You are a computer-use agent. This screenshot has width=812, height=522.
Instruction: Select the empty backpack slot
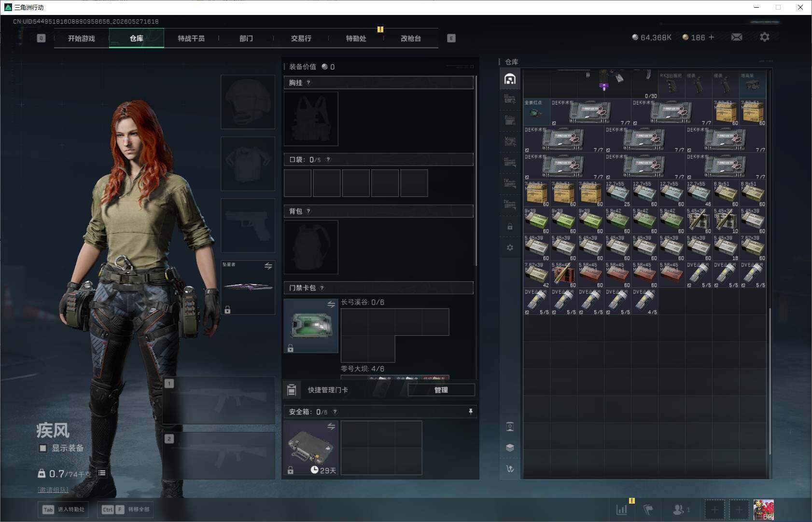311,247
